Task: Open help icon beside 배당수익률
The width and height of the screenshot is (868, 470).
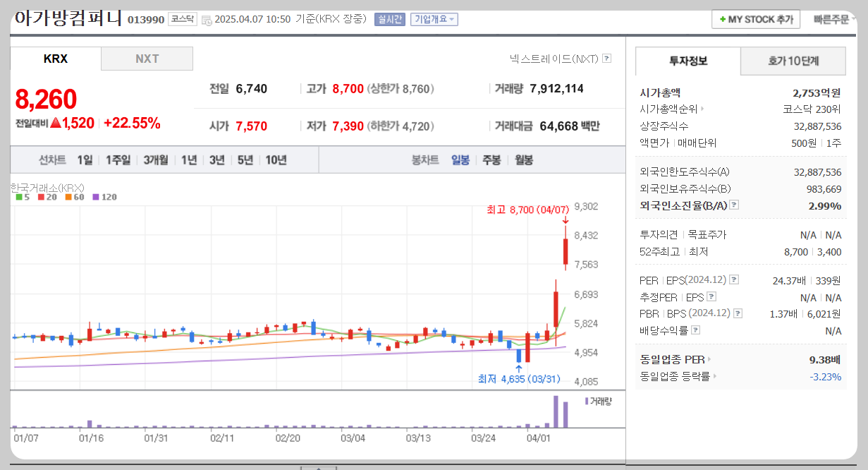Action: 696,330
